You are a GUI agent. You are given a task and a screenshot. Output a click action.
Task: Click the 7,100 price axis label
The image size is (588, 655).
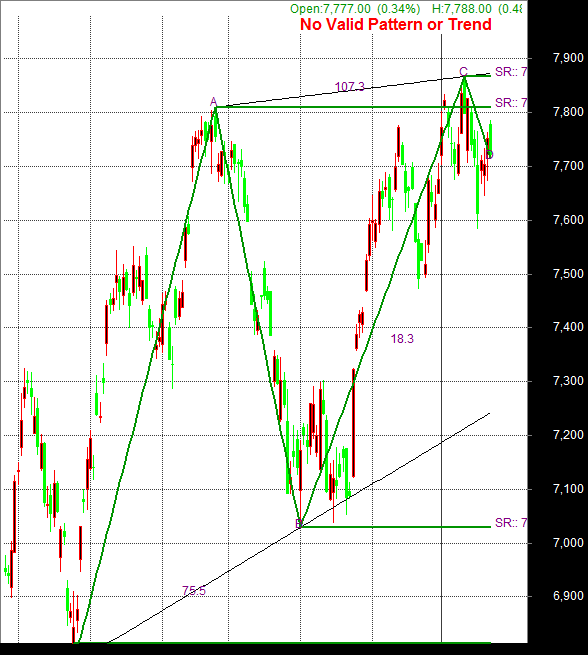click(x=568, y=489)
